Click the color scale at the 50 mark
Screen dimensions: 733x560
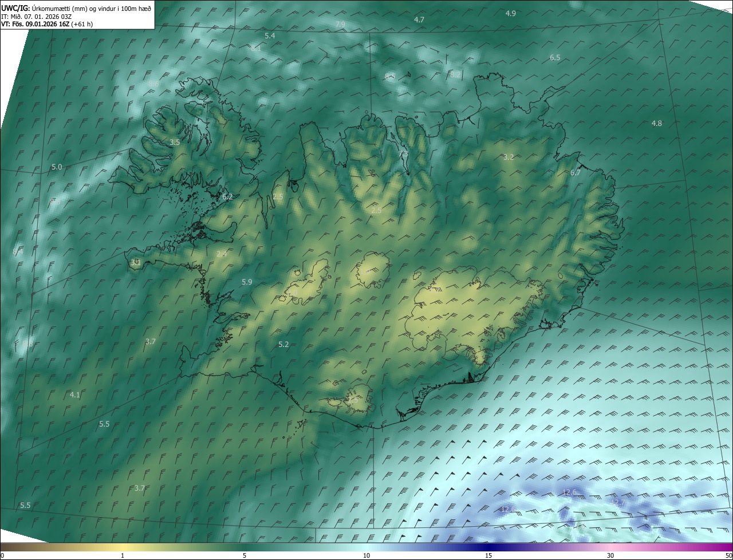(729, 555)
